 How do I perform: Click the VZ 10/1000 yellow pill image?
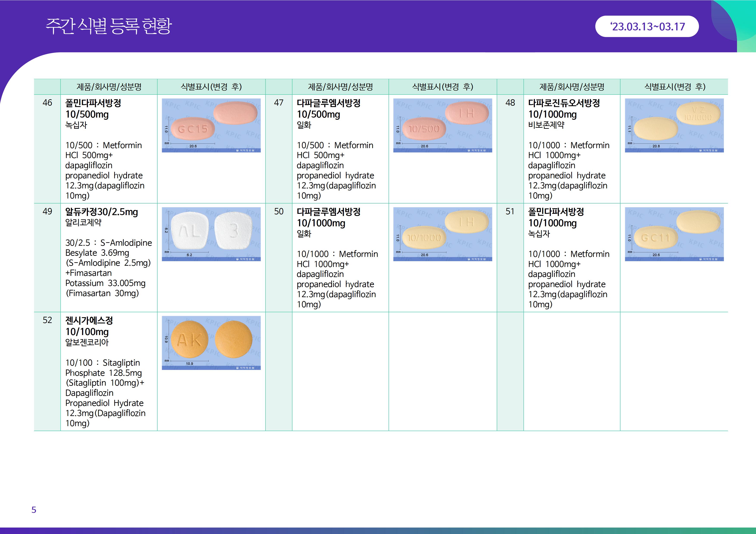click(x=674, y=125)
